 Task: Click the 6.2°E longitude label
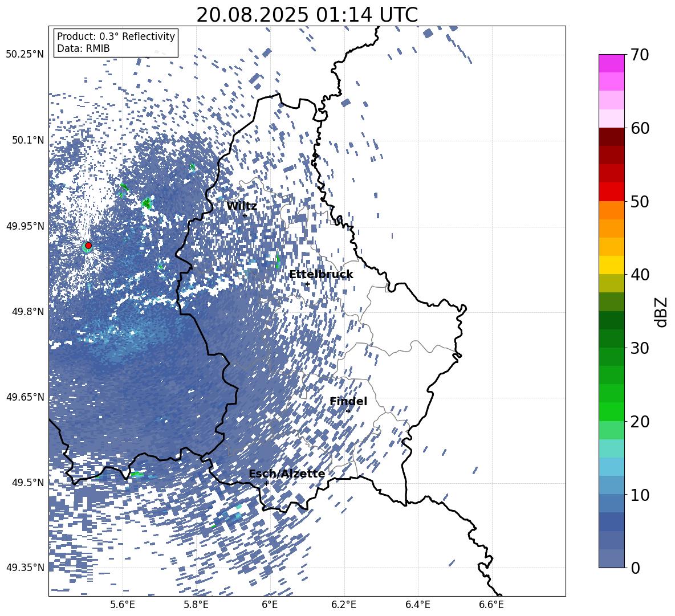click(x=344, y=605)
